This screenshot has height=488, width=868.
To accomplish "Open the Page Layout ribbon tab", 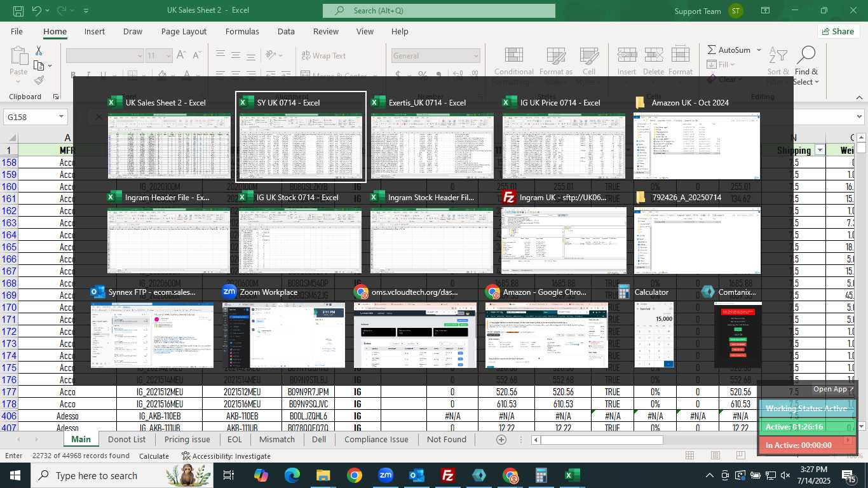I will coord(184,31).
